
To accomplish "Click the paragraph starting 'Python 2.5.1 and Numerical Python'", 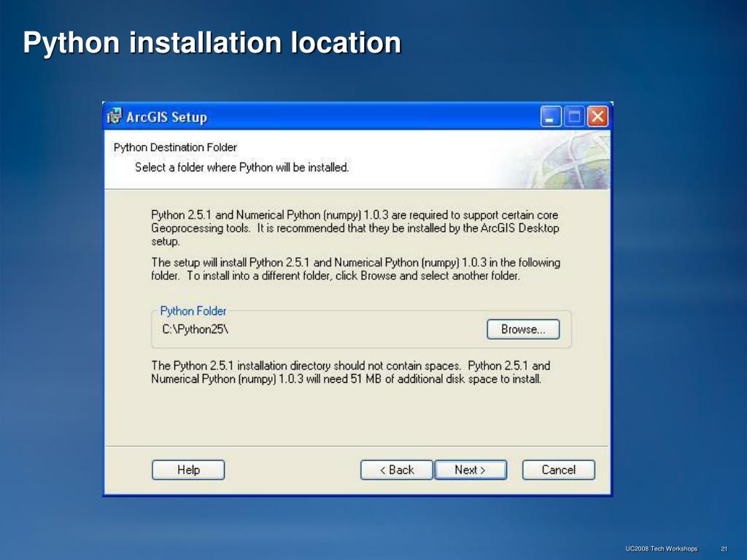I will 355,228.
